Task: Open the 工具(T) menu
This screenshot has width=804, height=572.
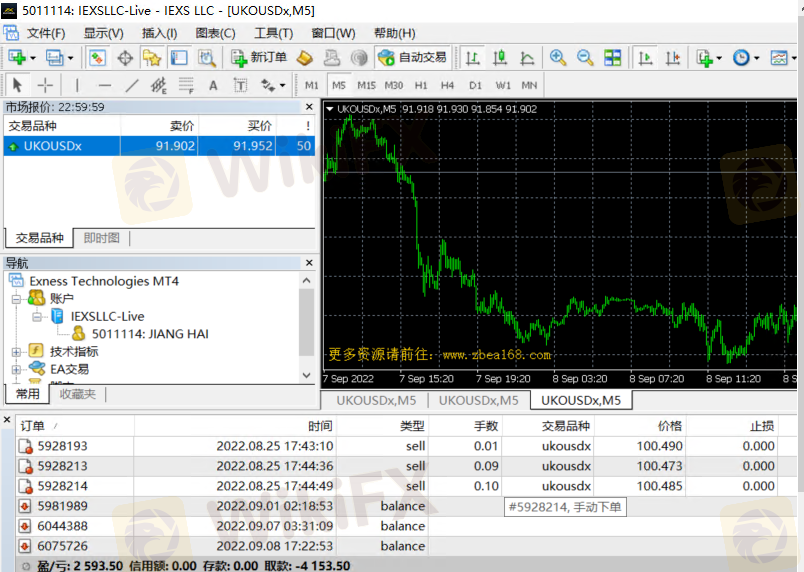Action: (273, 33)
